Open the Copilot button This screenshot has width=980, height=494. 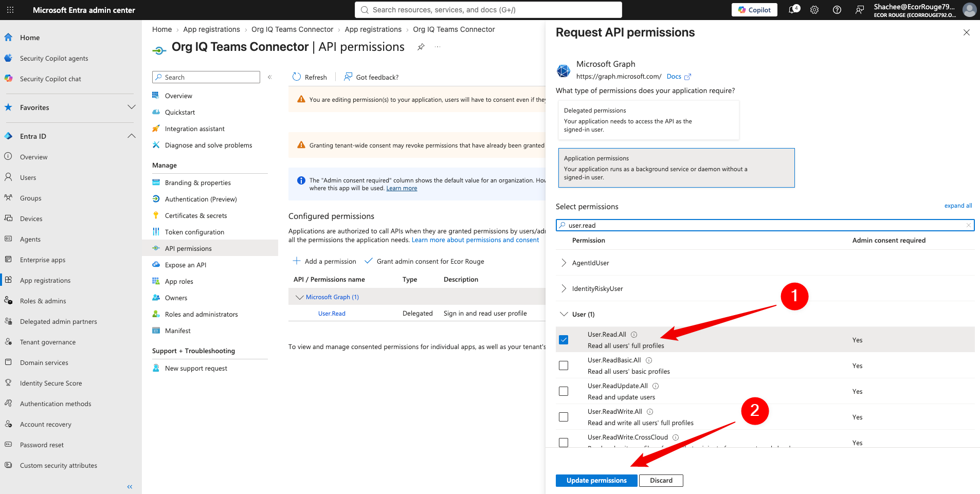[x=754, y=10]
